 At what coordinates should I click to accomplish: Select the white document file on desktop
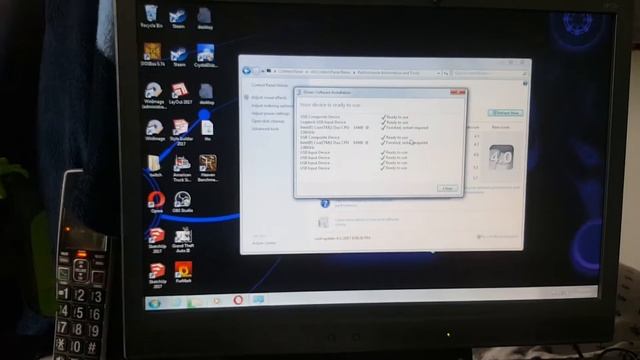pos(207,130)
